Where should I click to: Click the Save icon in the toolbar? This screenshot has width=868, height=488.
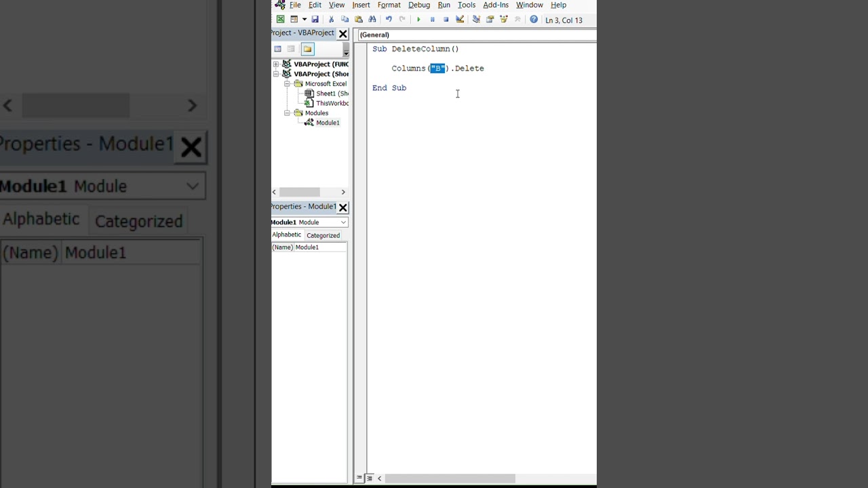pos(315,20)
